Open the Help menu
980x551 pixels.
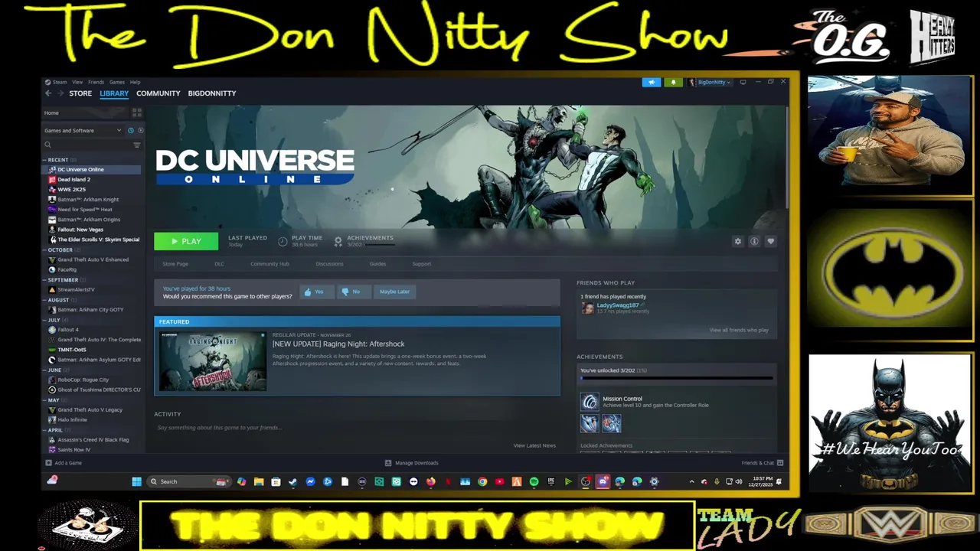pos(135,82)
